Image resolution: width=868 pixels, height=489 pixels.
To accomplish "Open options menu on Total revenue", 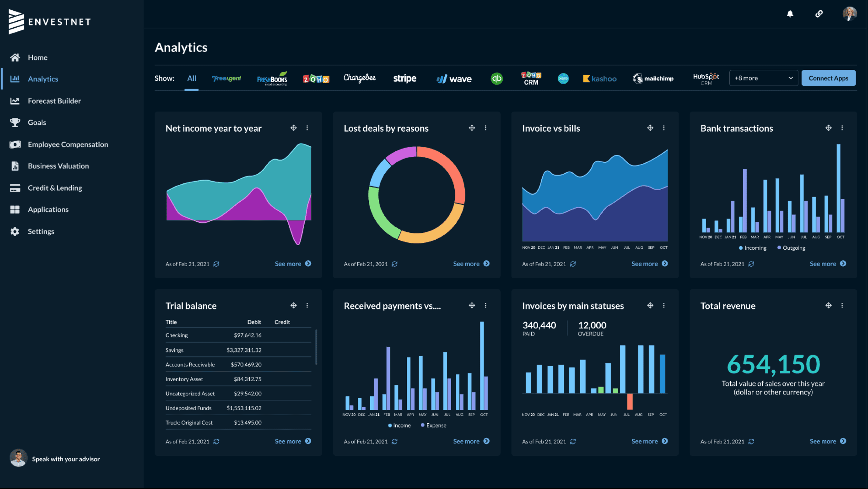I will (842, 305).
